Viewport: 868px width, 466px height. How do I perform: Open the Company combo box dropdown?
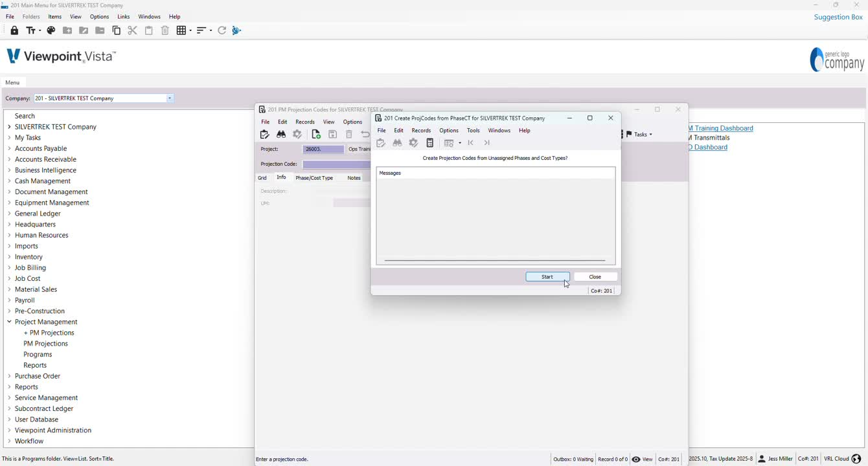pyautogui.click(x=170, y=98)
